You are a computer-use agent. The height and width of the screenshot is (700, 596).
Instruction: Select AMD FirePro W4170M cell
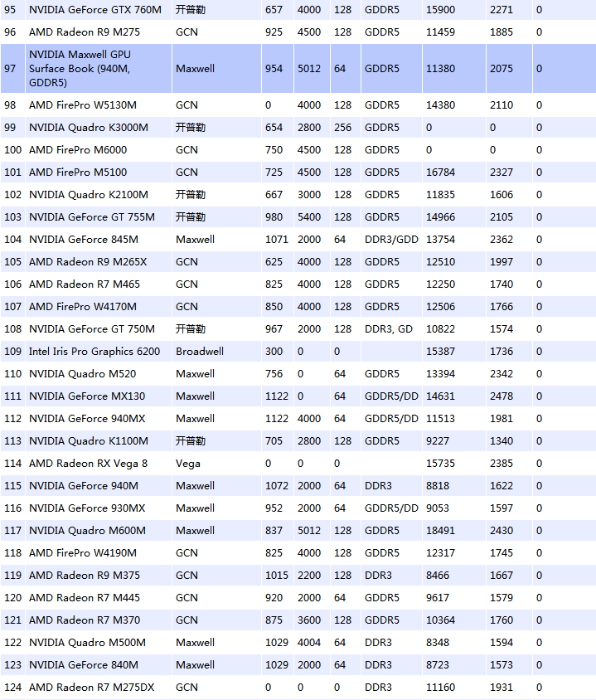[x=83, y=307]
